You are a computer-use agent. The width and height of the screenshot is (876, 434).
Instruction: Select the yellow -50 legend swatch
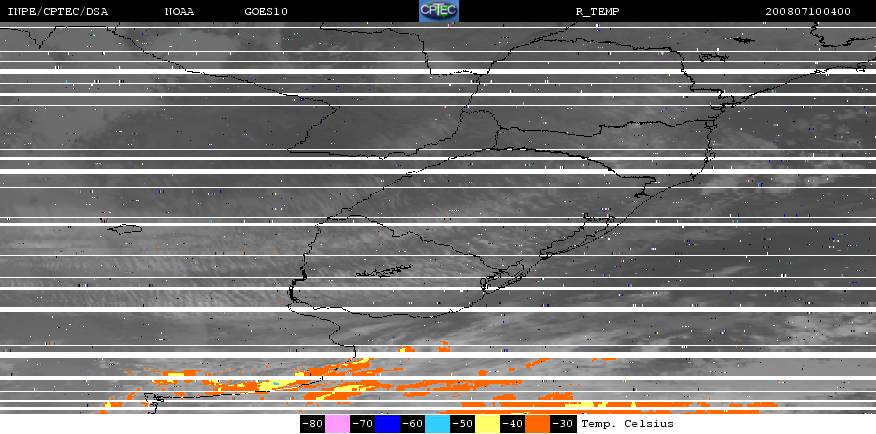[x=487, y=424]
